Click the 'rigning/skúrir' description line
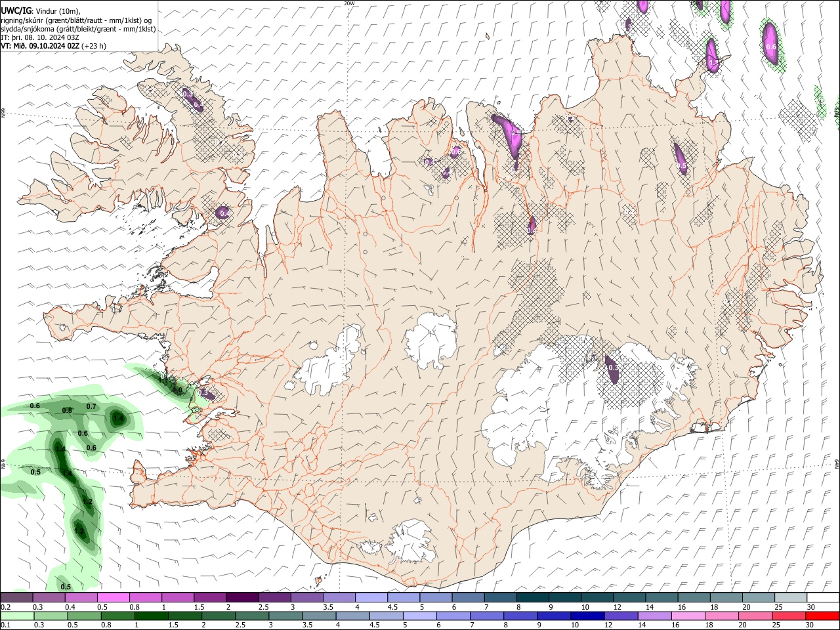Viewport: 840px width, 630px height. point(76,20)
